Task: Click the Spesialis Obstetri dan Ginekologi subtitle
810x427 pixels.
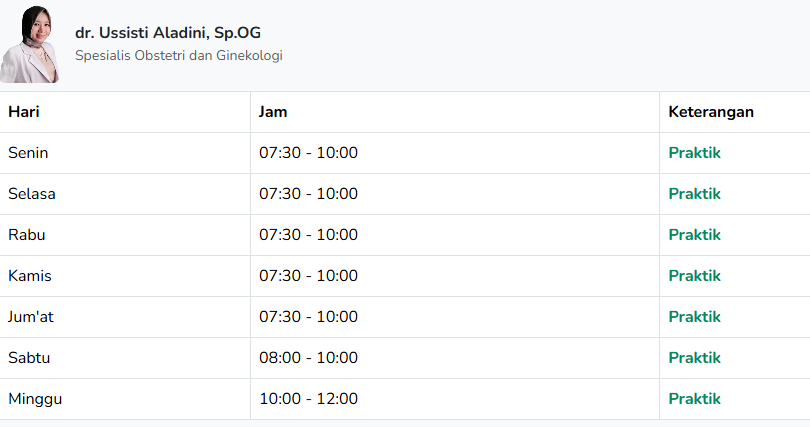Action: pos(178,55)
